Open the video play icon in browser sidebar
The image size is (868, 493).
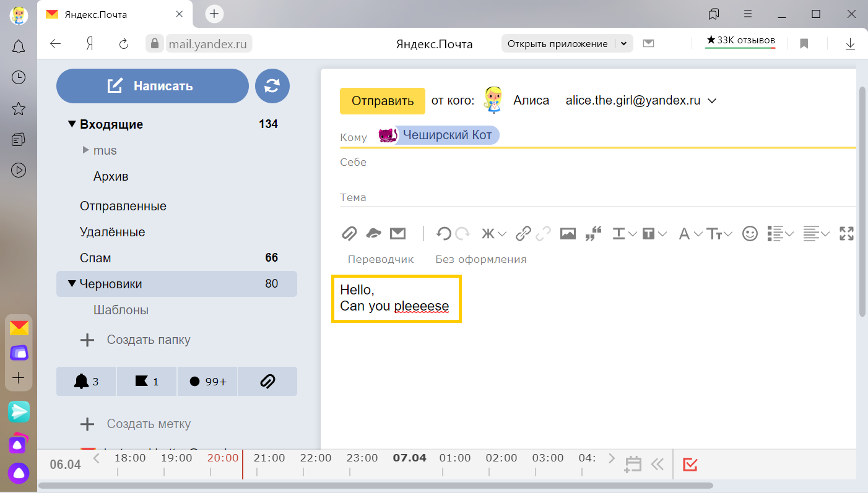coord(19,169)
